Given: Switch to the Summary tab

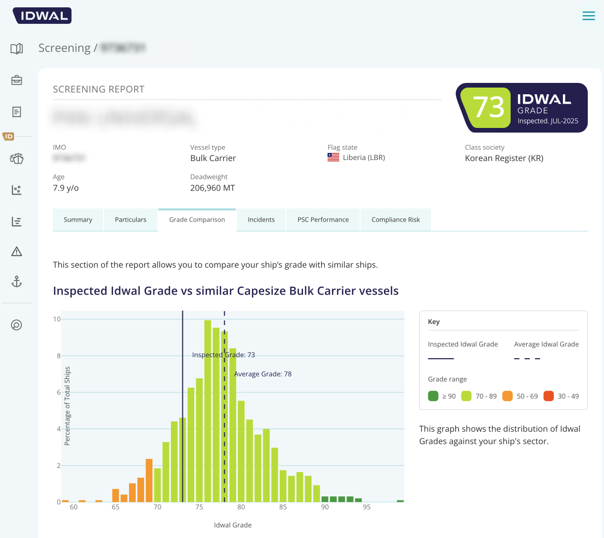Looking at the screenshot, I should tap(78, 220).
